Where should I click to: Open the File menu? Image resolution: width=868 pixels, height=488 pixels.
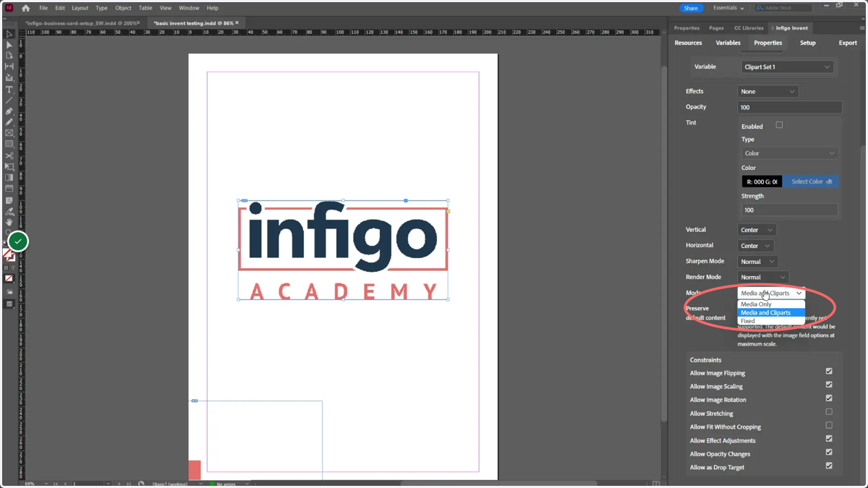click(x=43, y=8)
